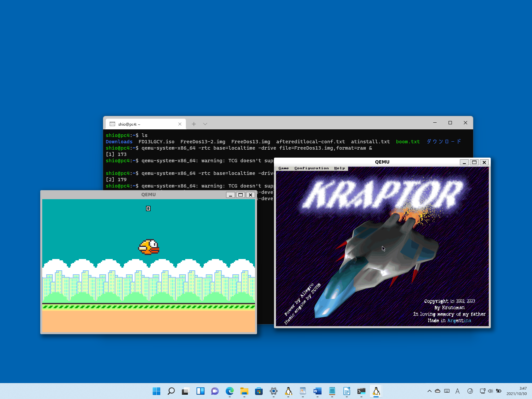Open Task View from taskbar

pos(186,391)
